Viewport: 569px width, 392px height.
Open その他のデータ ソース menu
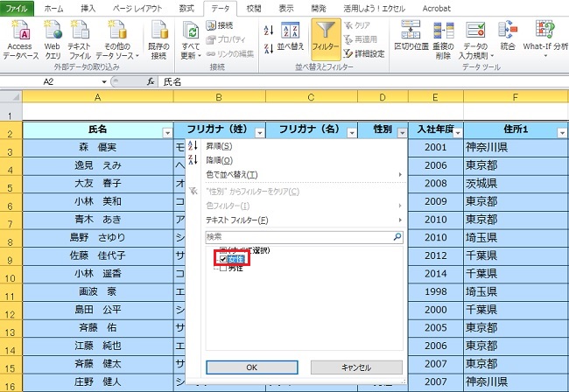click(117, 39)
